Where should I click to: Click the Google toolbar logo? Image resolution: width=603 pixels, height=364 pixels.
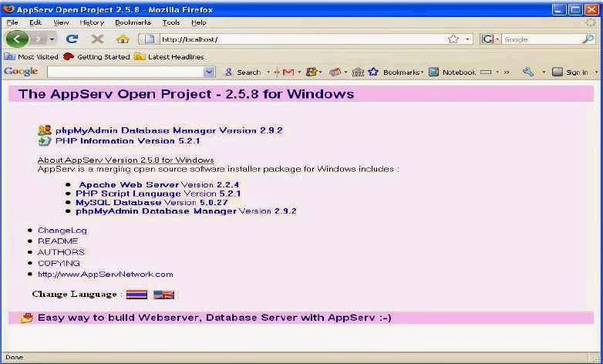[21, 72]
